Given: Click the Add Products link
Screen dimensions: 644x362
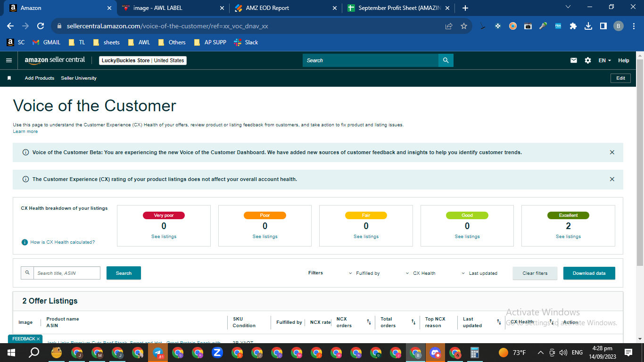Looking at the screenshot, I should tap(40, 78).
